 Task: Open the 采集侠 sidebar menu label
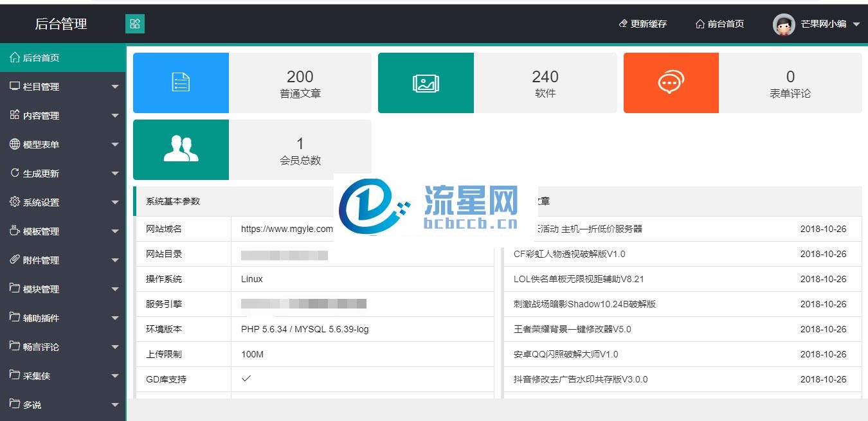tap(37, 376)
